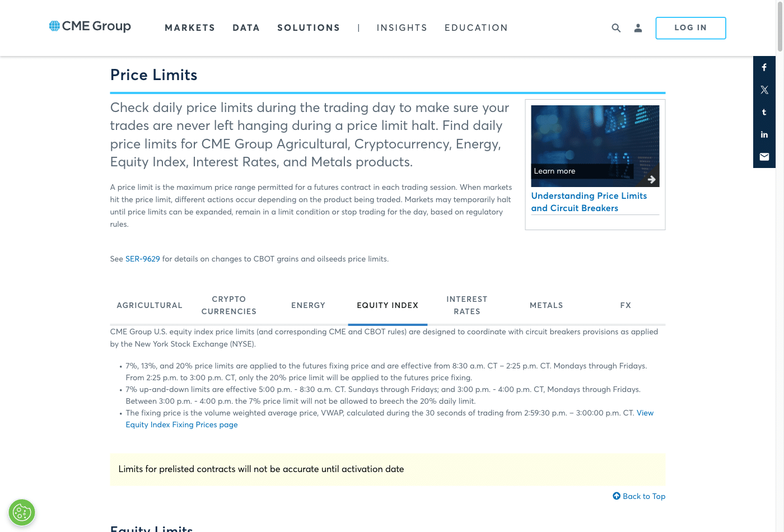Share page on Facebook

click(x=764, y=67)
